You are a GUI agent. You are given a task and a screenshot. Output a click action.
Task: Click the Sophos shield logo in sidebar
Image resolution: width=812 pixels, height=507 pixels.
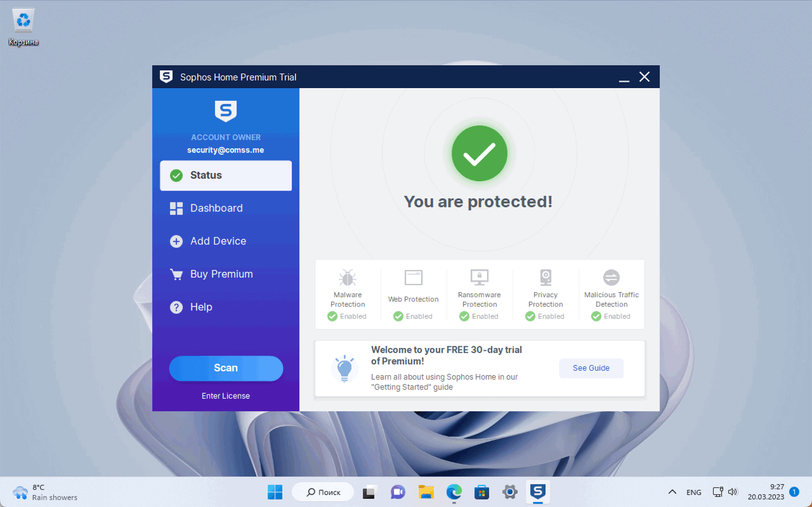click(x=226, y=111)
